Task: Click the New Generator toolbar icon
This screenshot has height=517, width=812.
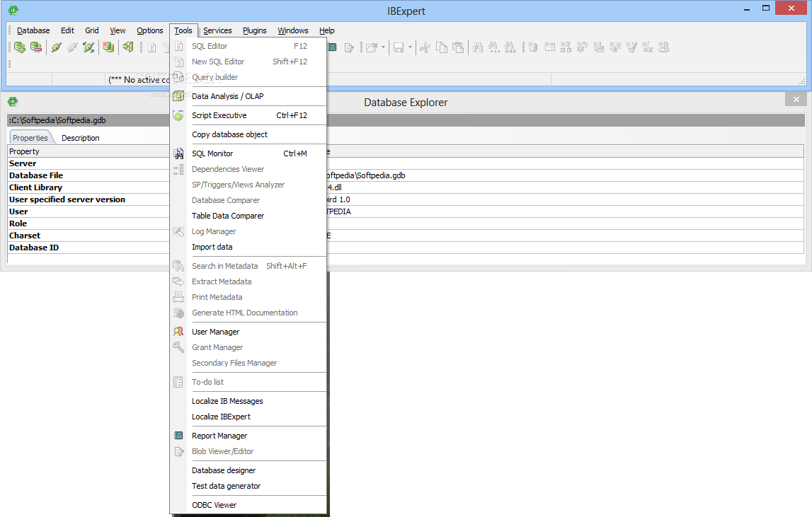Action: tap(614, 47)
